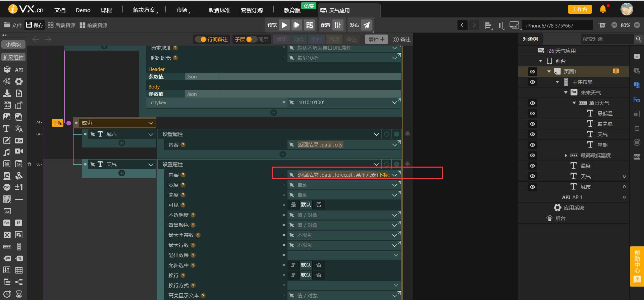This screenshot has width=644, height=300.
Task: Open the 小模块 panel
Action: point(13,44)
